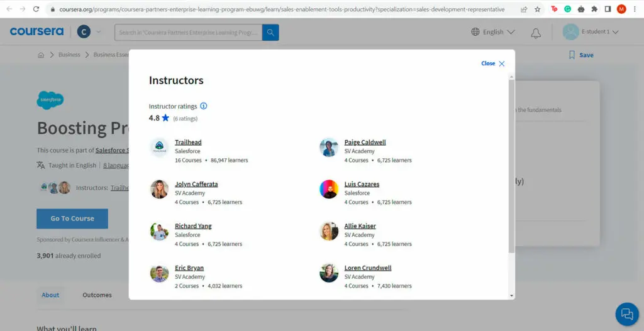Click Allie Kaiser's avatar photo

click(329, 231)
